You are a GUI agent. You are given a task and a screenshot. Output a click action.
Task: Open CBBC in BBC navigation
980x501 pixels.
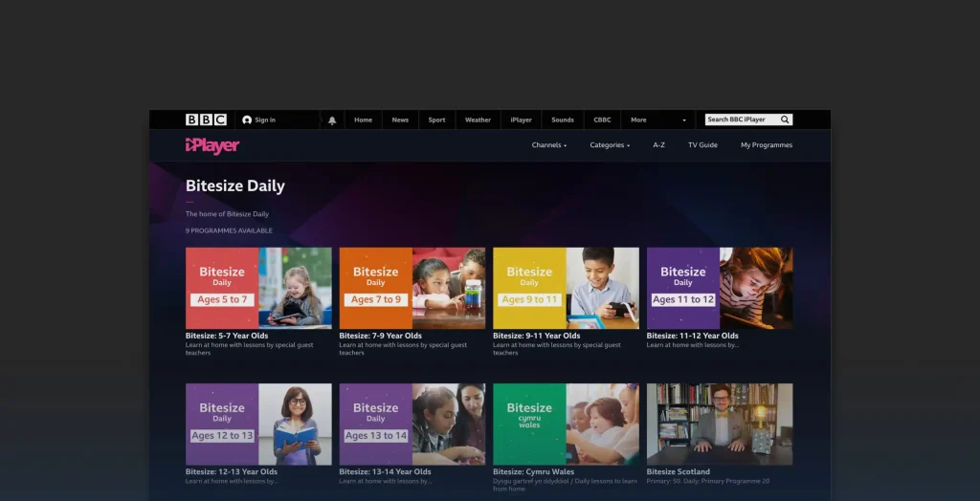[603, 120]
